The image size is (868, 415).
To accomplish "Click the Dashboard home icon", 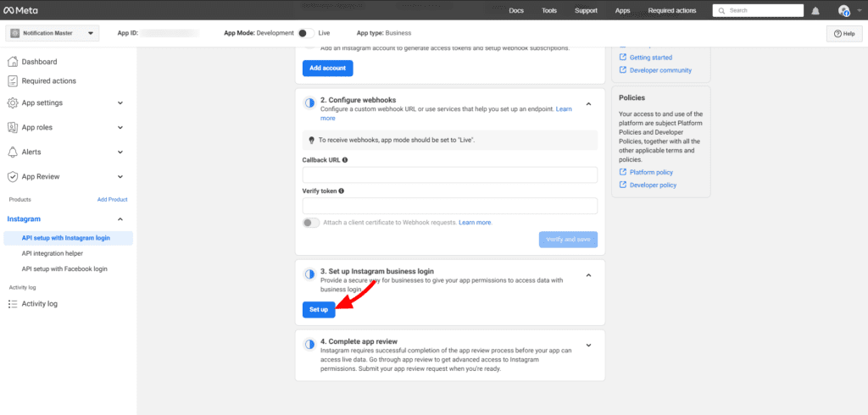I will pyautogui.click(x=13, y=62).
